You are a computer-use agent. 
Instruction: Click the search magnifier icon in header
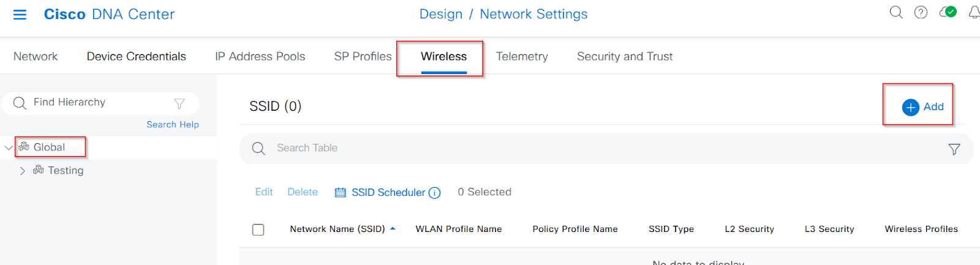(x=896, y=13)
